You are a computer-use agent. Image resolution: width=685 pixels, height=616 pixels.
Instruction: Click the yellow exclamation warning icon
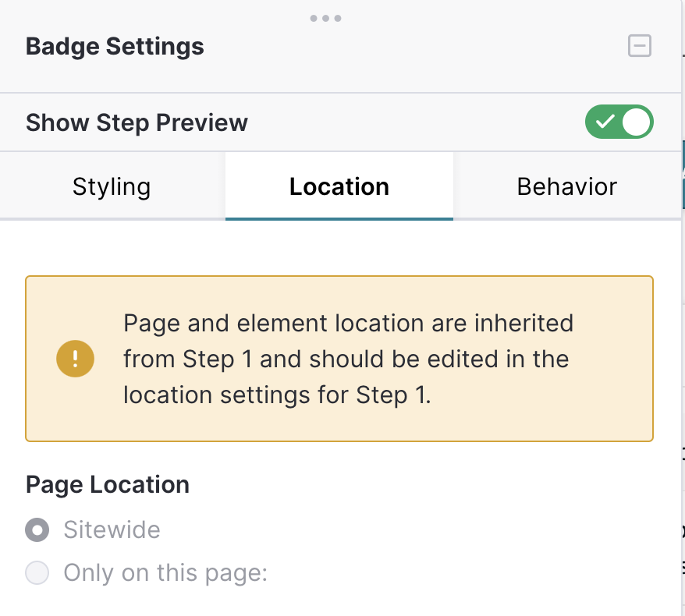75,359
